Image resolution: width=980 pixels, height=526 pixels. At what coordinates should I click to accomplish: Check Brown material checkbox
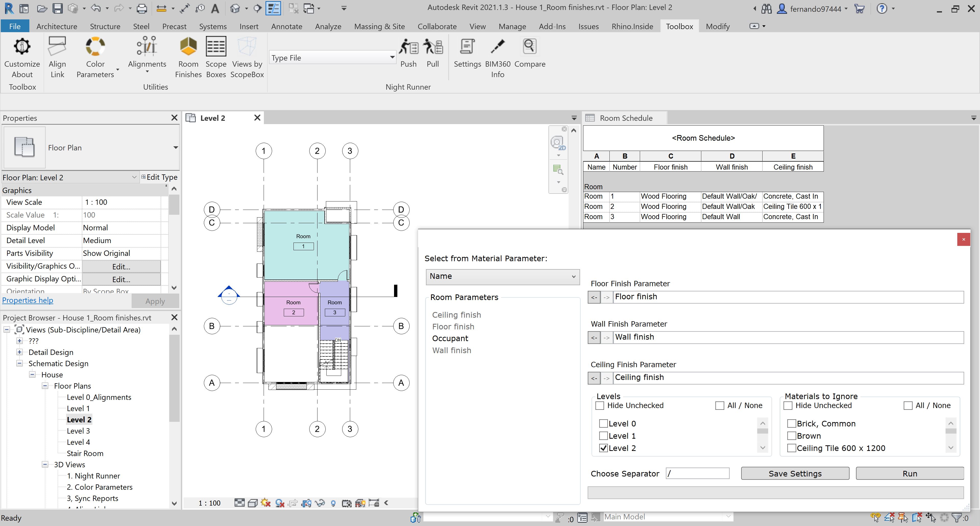tap(792, 436)
